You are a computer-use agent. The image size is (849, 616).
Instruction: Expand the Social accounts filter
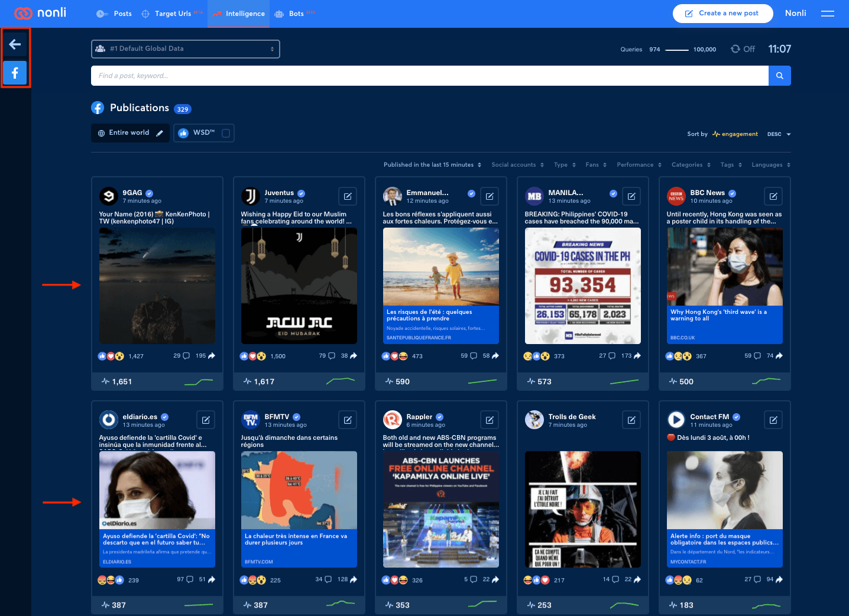[x=518, y=165]
